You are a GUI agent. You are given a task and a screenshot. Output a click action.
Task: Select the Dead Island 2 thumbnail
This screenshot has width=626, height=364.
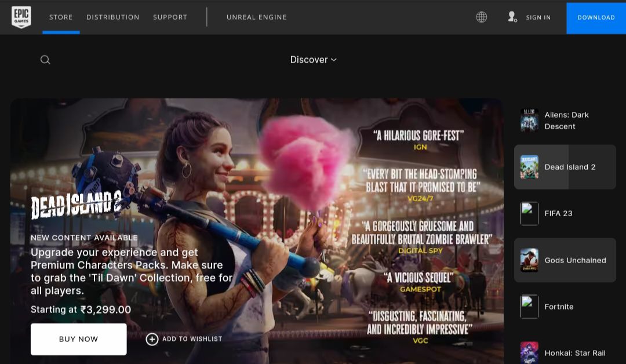coord(529,167)
